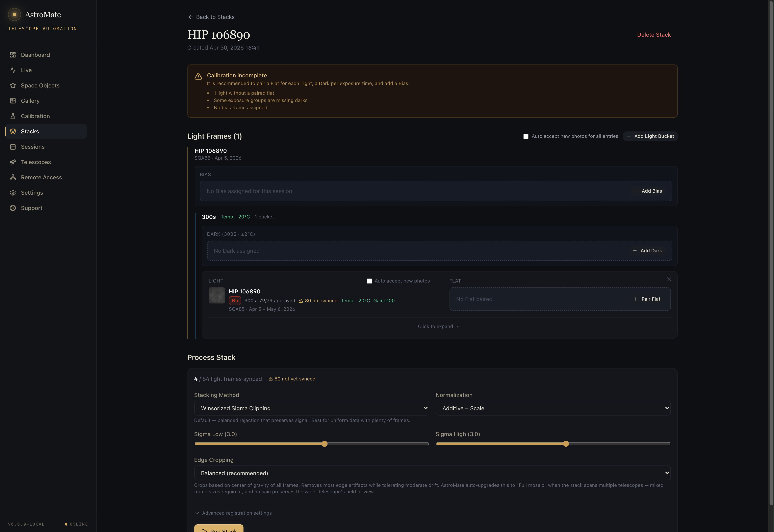Adjust the Sigma High slider handle
This screenshot has height=532, width=774.
click(566, 444)
